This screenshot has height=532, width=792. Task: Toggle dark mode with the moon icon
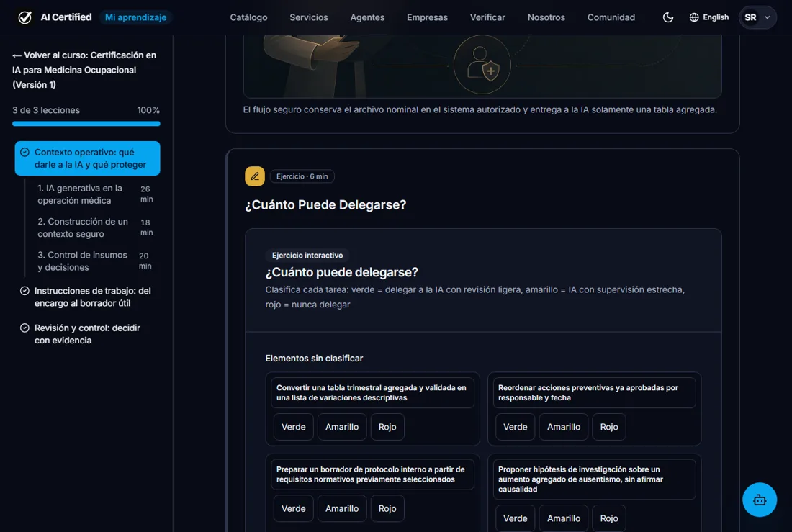point(667,18)
